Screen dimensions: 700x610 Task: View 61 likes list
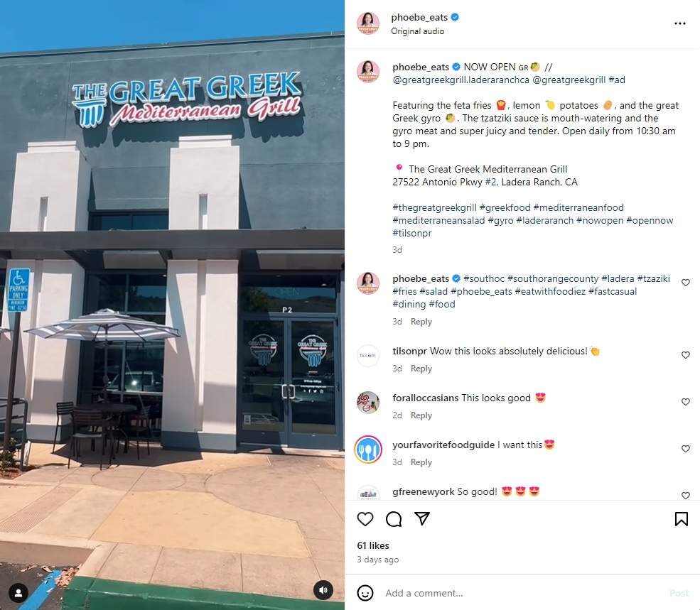point(373,546)
